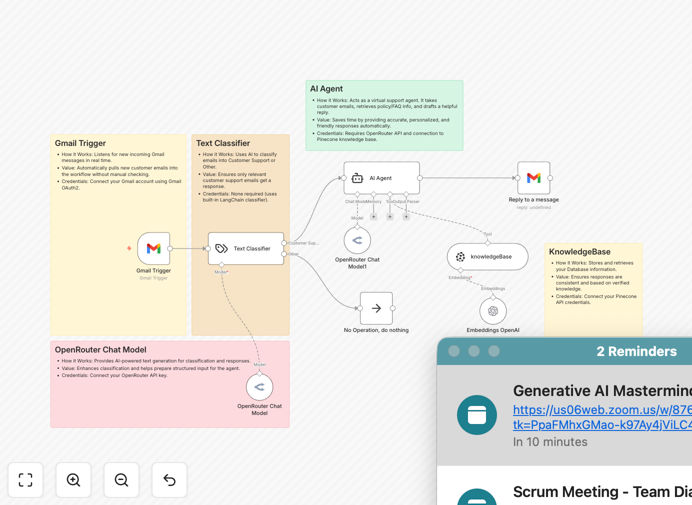The width and height of the screenshot is (692, 505).
Task: Open the knowledgeBase vector store node
Action: tap(488, 256)
